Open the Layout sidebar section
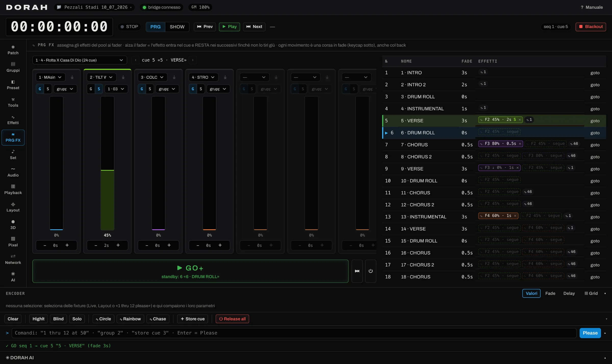The image size is (612, 364). pos(13,207)
